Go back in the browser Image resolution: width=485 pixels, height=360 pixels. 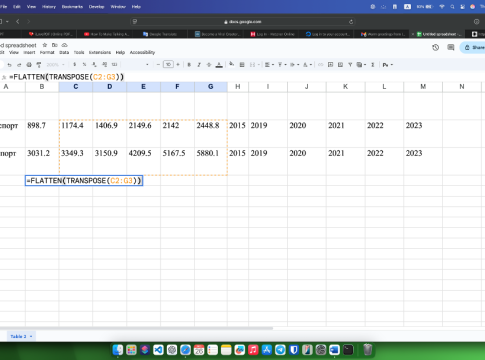pos(18,21)
